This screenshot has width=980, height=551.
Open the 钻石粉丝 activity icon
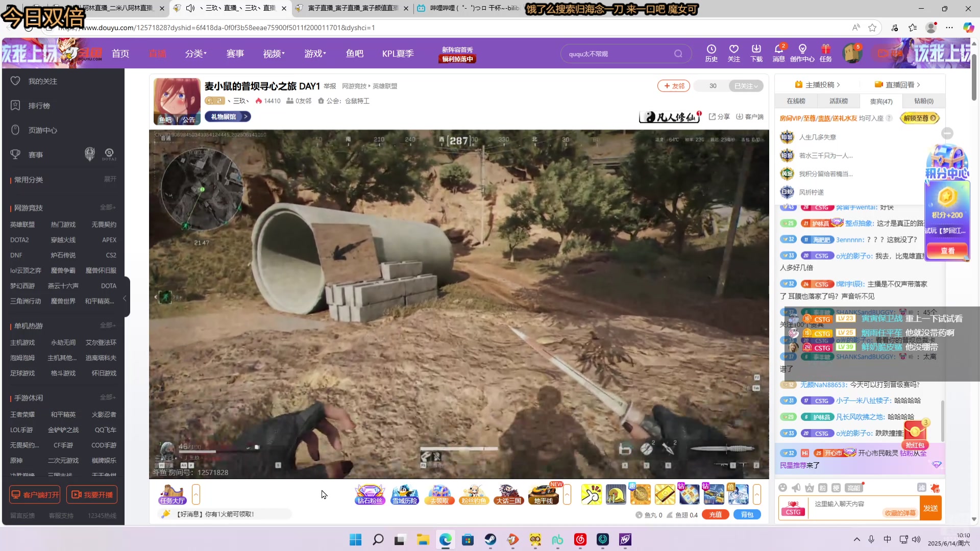[370, 494]
